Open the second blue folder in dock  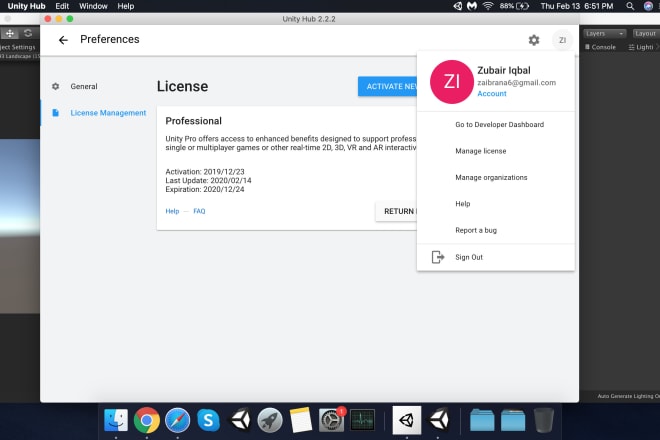pos(513,420)
